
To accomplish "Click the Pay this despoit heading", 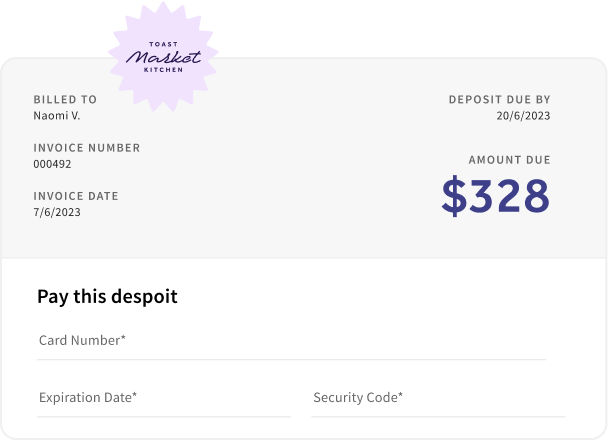I will (x=107, y=297).
